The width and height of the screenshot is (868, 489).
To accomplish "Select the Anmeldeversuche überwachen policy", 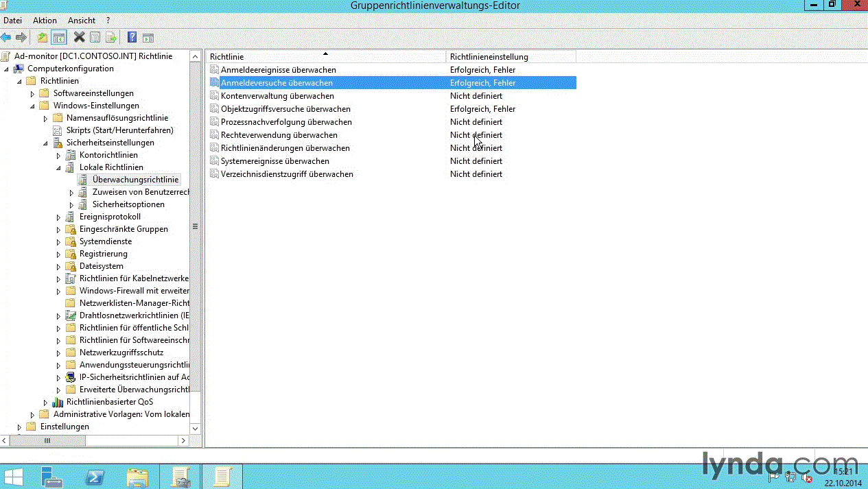I will tap(277, 83).
